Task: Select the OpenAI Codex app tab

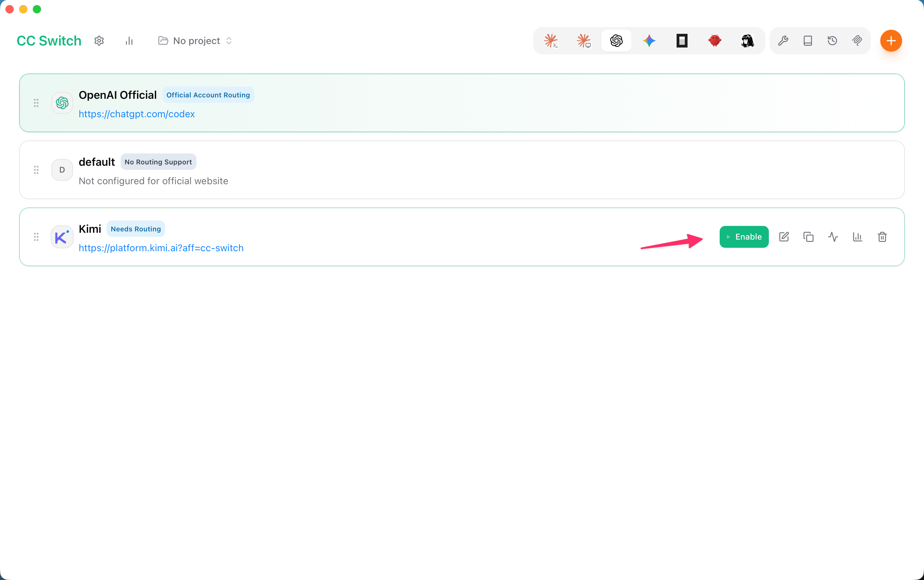Action: point(616,41)
